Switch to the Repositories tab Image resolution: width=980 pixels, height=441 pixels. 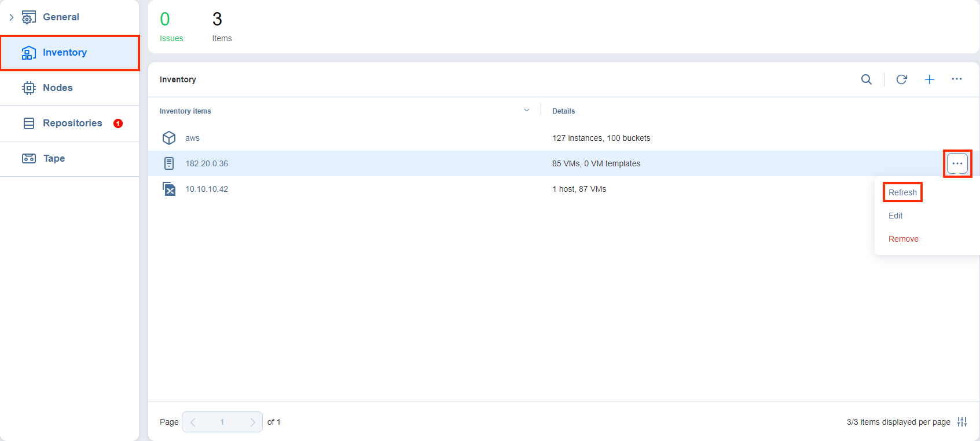tap(72, 123)
